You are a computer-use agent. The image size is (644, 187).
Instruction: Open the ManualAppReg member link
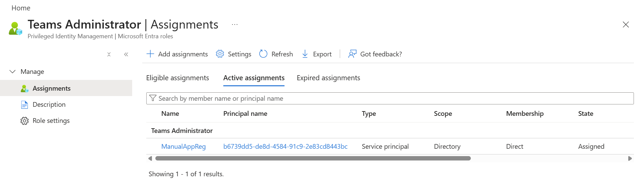click(183, 146)
